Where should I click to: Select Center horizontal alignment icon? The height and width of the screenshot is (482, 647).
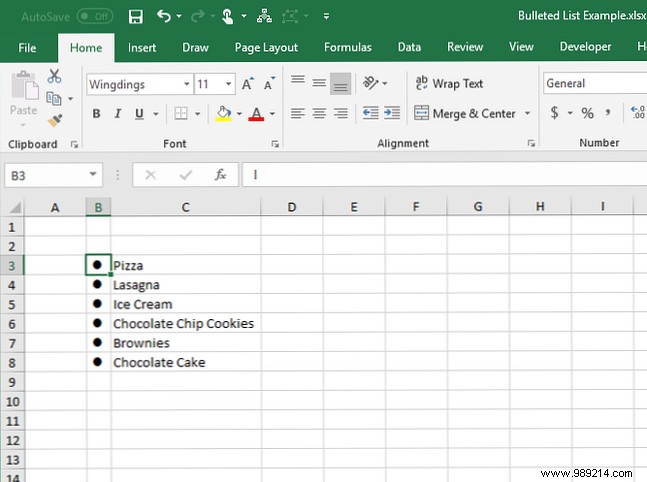(x=319, y=113)
